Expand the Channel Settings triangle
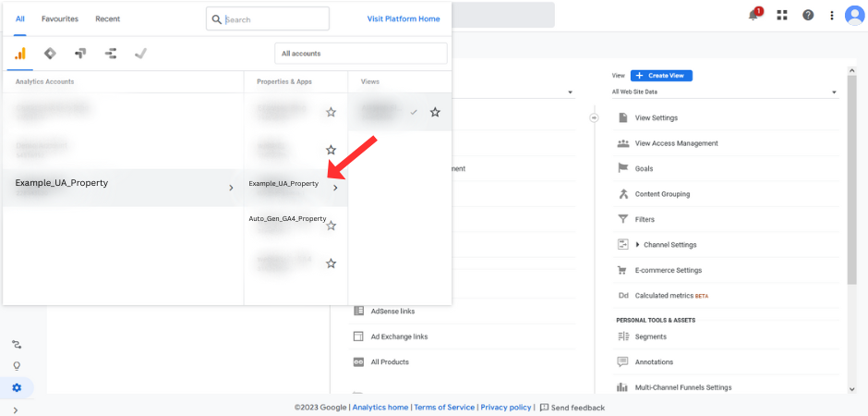 coord(638,244)
